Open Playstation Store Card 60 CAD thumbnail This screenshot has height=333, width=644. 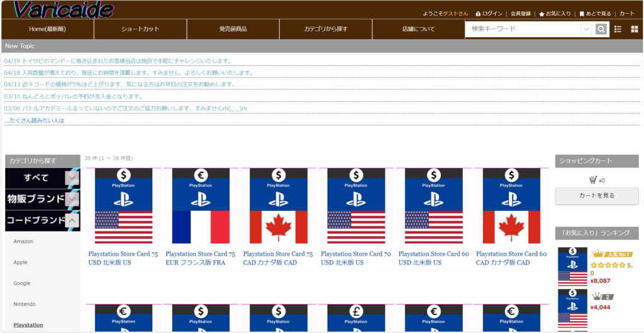click(x=511, y=206)
